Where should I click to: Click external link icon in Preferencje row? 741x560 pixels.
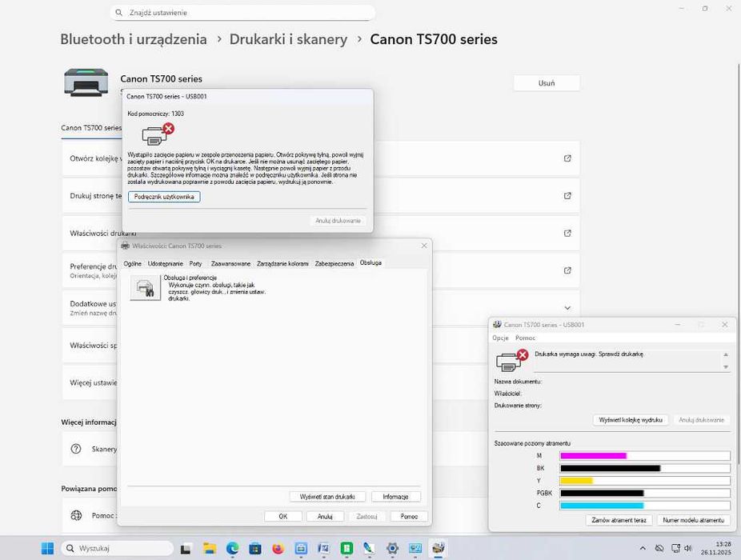[x=567, y=270]
